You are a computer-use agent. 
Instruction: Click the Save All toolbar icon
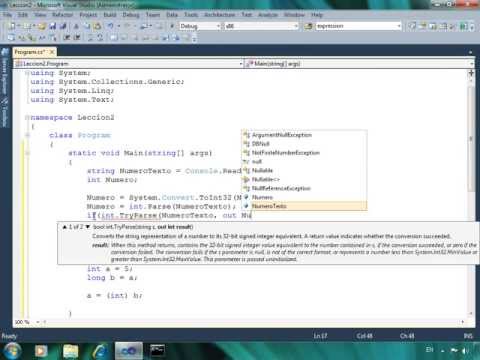[63, 26]
